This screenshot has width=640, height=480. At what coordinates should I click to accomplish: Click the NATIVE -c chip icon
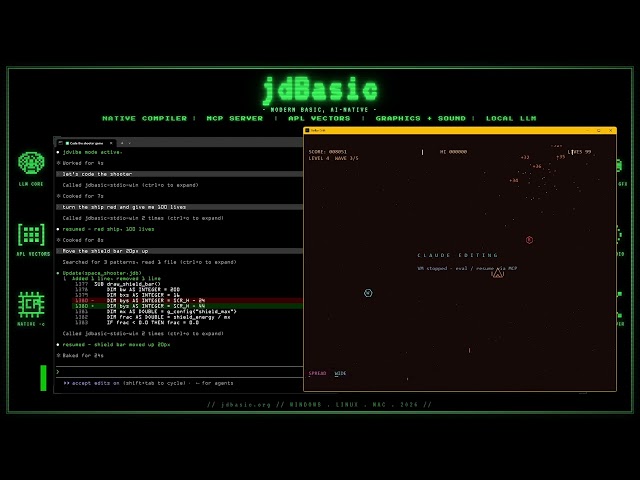click(x=31, y=304)
